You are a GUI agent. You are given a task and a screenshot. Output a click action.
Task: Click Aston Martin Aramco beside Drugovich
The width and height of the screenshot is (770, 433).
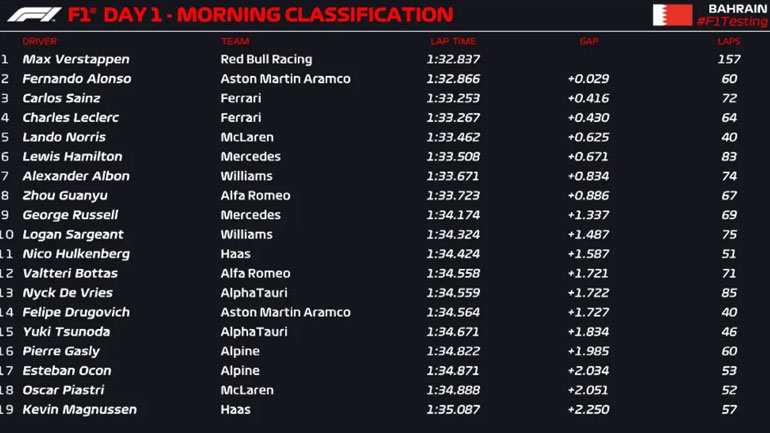coord(285,312)
